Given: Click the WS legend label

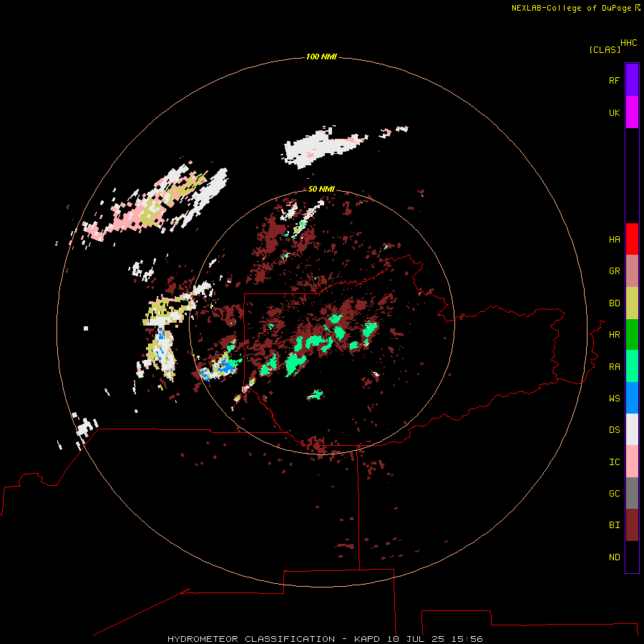Looking at the screenshot, I should pos(614,399).
